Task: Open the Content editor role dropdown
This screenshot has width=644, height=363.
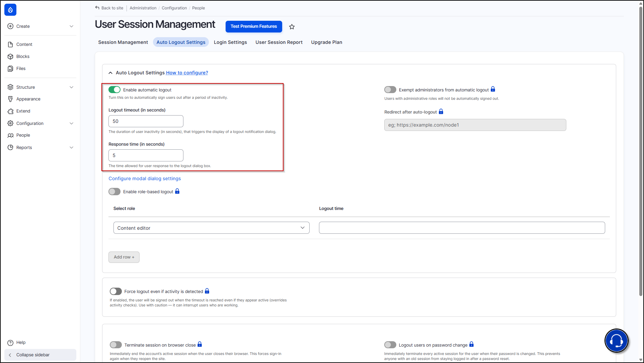Action: point(211,228)
